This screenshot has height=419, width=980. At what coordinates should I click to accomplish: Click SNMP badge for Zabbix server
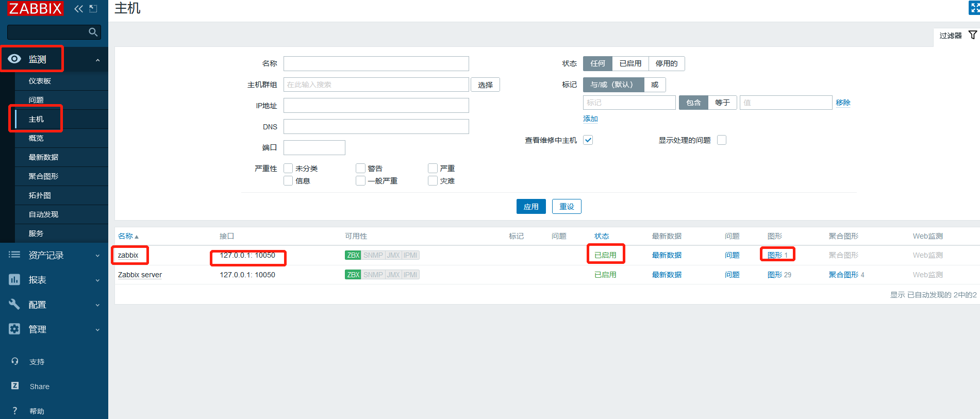(x=373, y=275)
